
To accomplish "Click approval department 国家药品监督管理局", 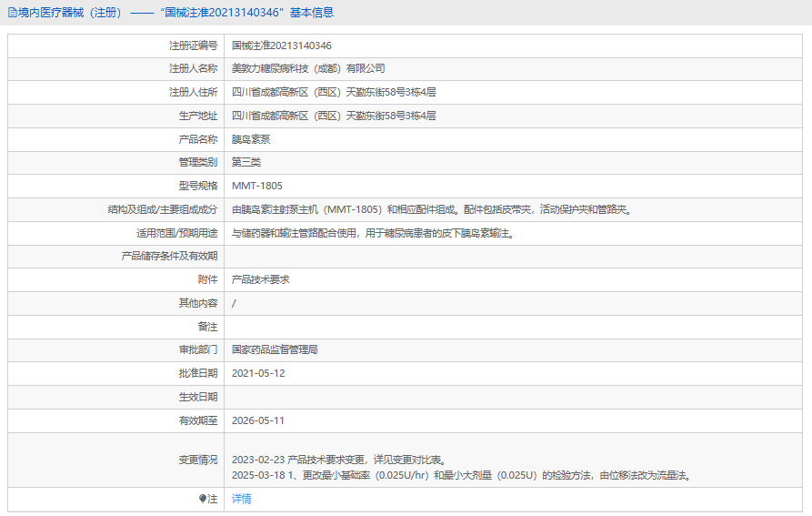I will pyautogui.click(x=275, y=349).
